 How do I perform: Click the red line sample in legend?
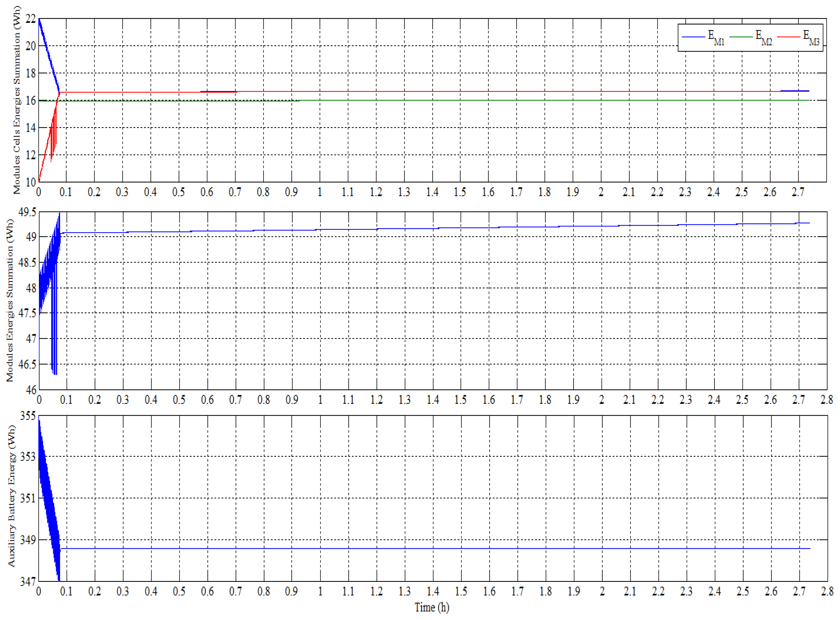pos(788,37)
